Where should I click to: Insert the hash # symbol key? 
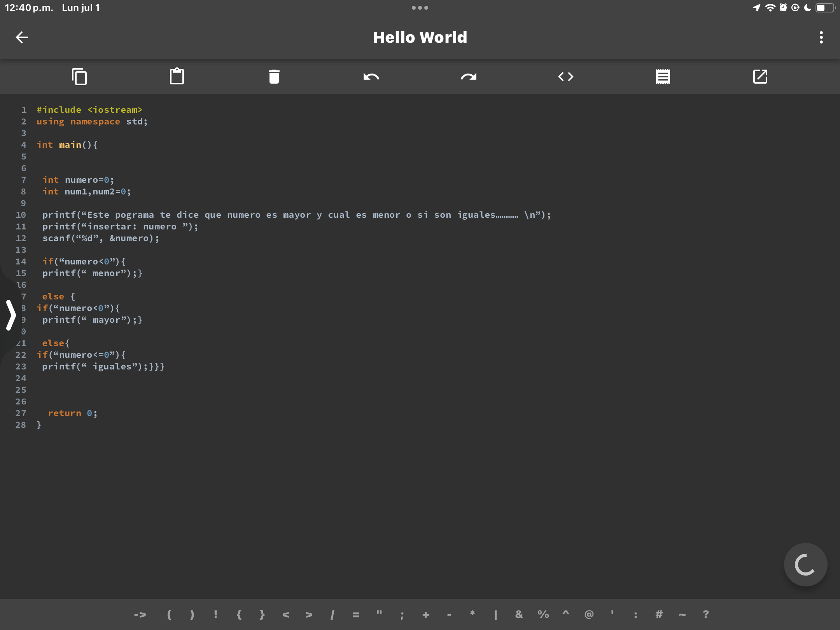[x=659, y=614]
